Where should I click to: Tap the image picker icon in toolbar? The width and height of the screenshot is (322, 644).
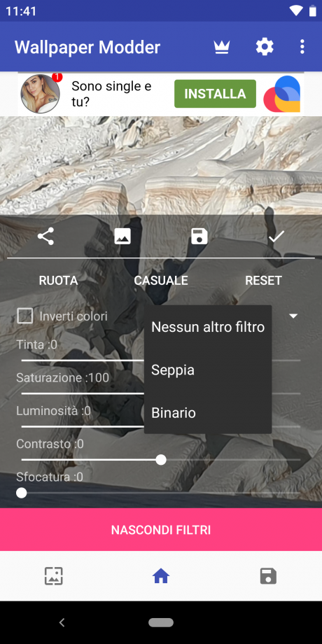pos(122,237)
